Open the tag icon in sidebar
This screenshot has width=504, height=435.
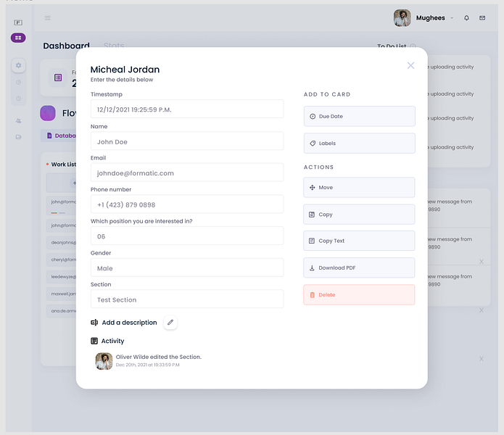[x=18, y=137]
